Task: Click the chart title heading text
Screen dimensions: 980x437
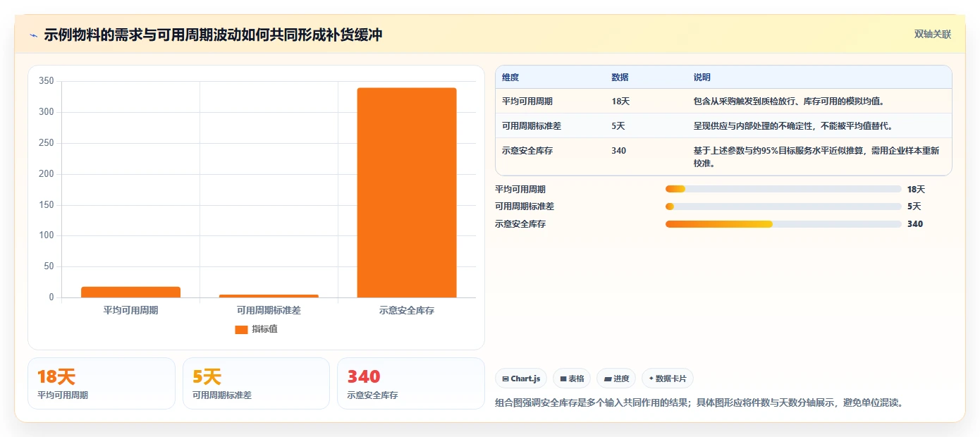Action: click(213, 35)
